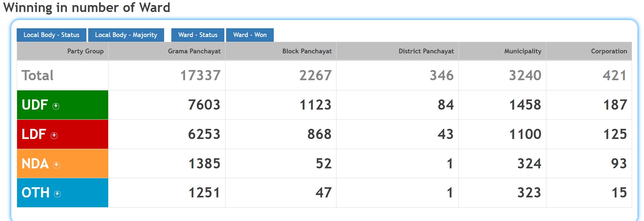Screen dimensions: 644x221
Task: Expand the NDA party group plus icon
Action: coord(56,165)
